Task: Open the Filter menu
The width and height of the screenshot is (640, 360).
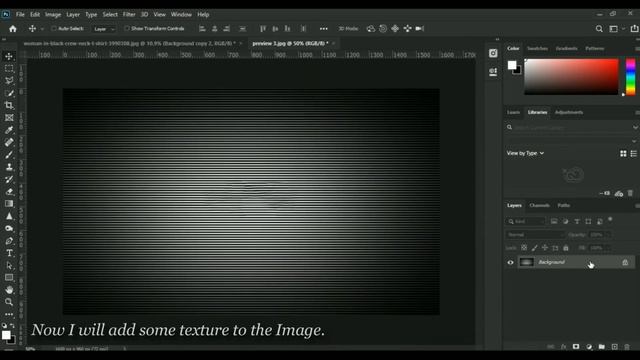Action: (x=129, y=14)
